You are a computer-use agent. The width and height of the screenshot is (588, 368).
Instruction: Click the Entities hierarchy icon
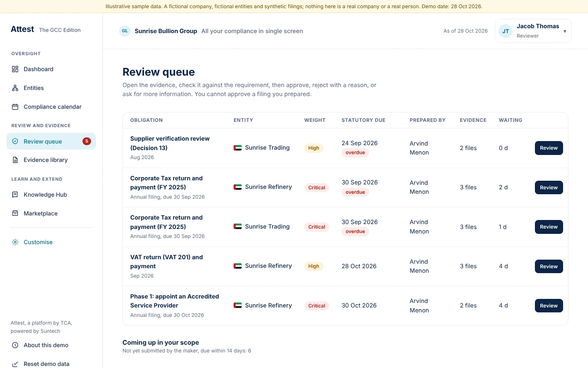click(15, 88)
